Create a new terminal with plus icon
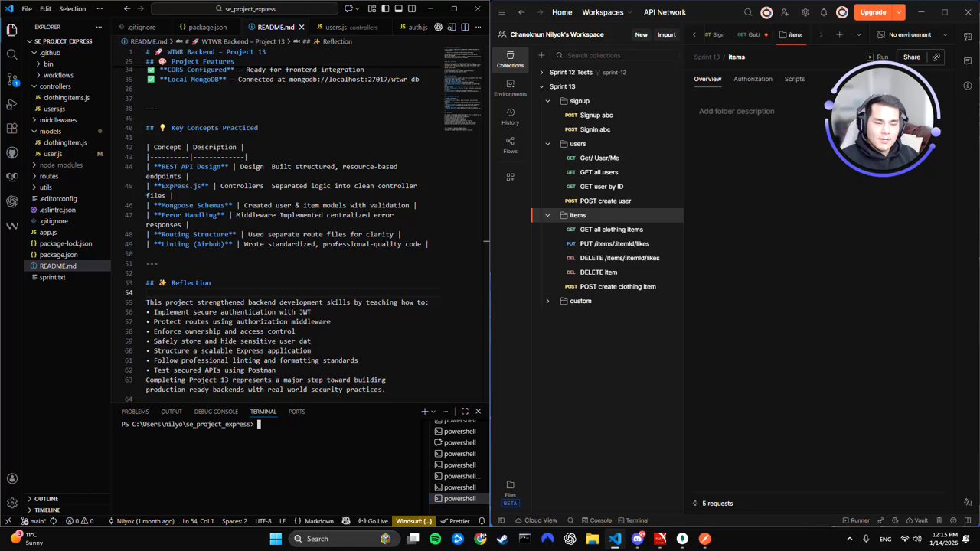980x551 pixels. tap(424, 412)
